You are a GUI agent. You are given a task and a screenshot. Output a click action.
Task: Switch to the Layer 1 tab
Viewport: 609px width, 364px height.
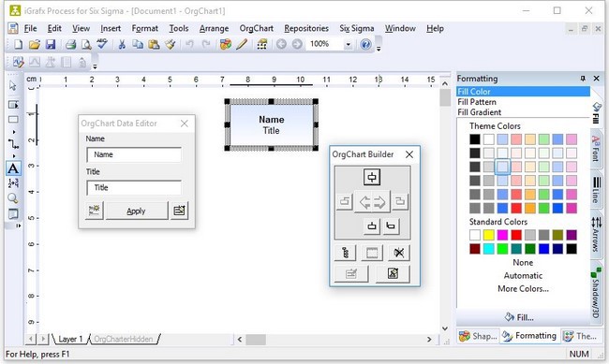pos(70,339)
